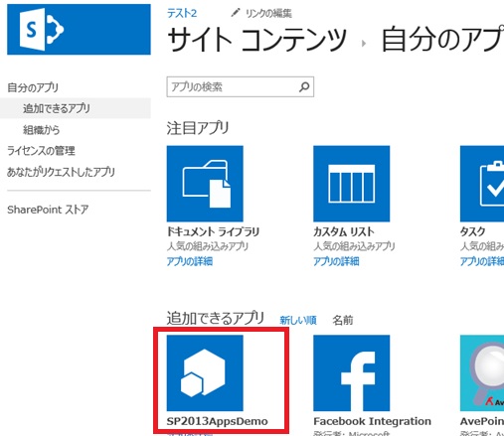The width and height of the screenshot is (504, 436).
Task: Click 人気の組み込みアプリ under カスタム リスト
Action: (x=354, y=246)
